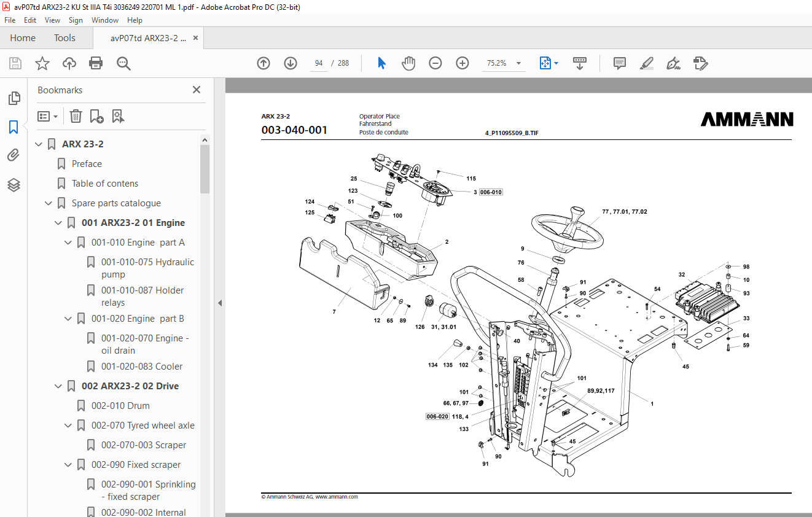Open the 001-020-070 Engine oil drain bookmark

coord(145,344)
